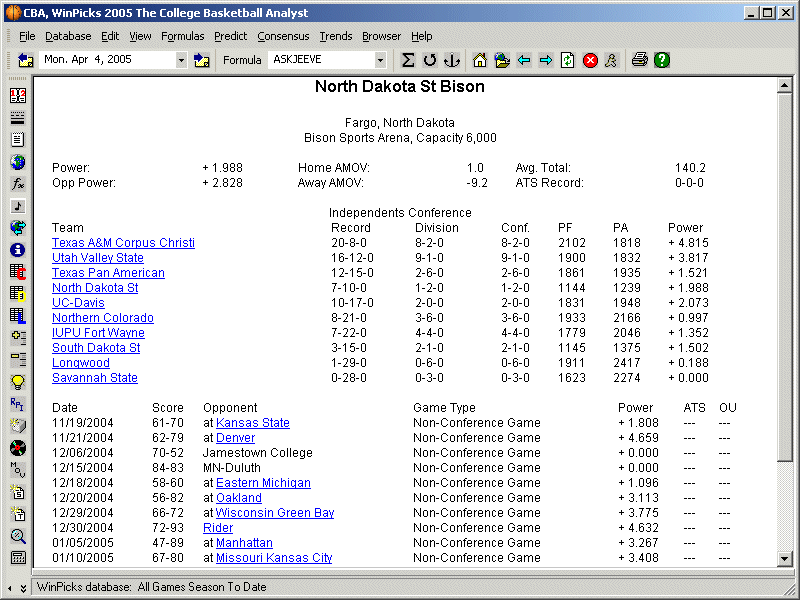This screenshot has width=800, height=600.
Task: Click the vertical scrollbar up arrow
Action: click(x=785, y=85)
